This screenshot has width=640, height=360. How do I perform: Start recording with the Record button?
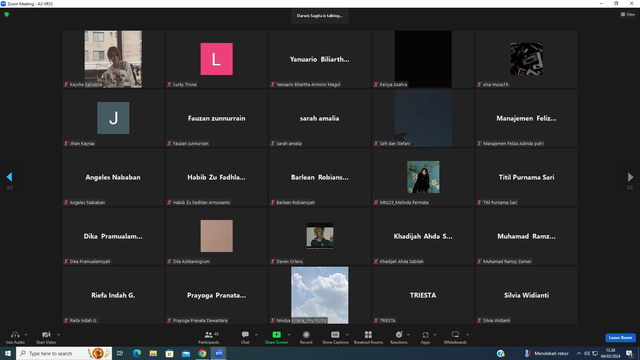[x=306, y=337]
